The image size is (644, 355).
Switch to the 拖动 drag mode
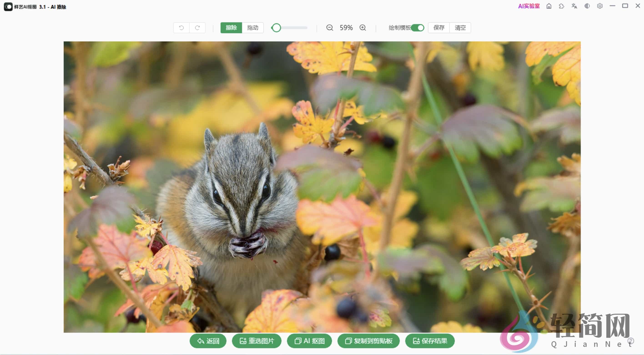coord(252,28)
